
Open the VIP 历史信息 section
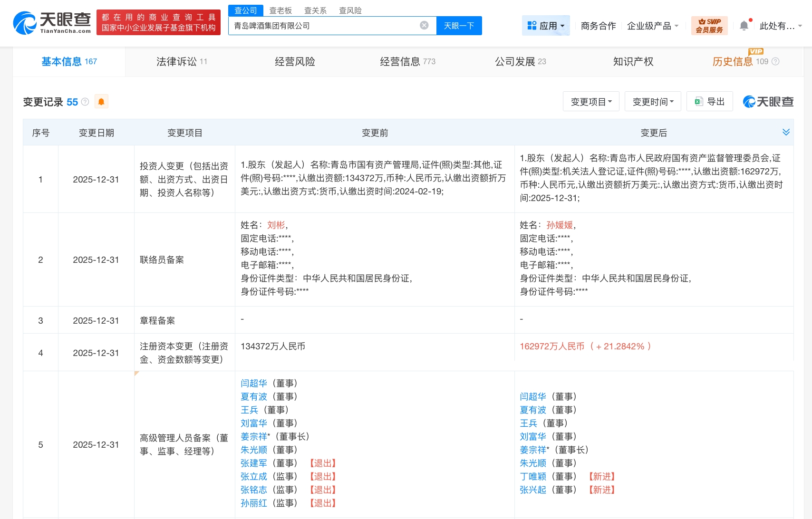[x=732, y=61]
